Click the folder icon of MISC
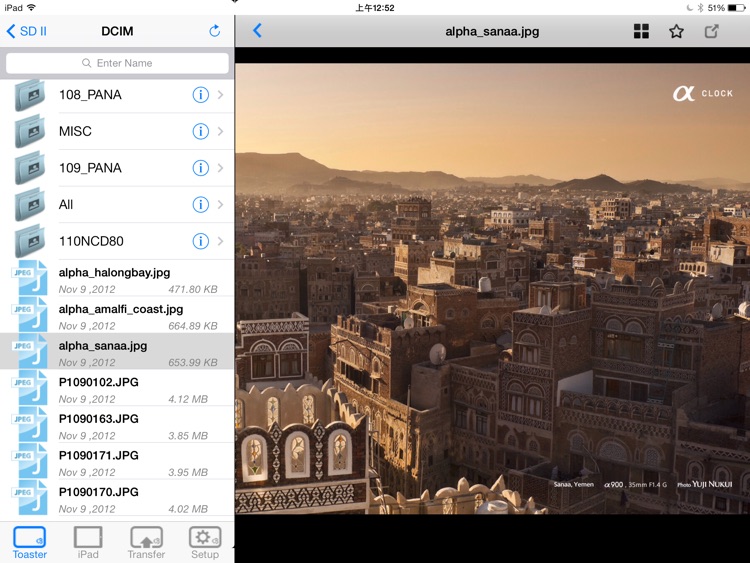 [30, 131]
